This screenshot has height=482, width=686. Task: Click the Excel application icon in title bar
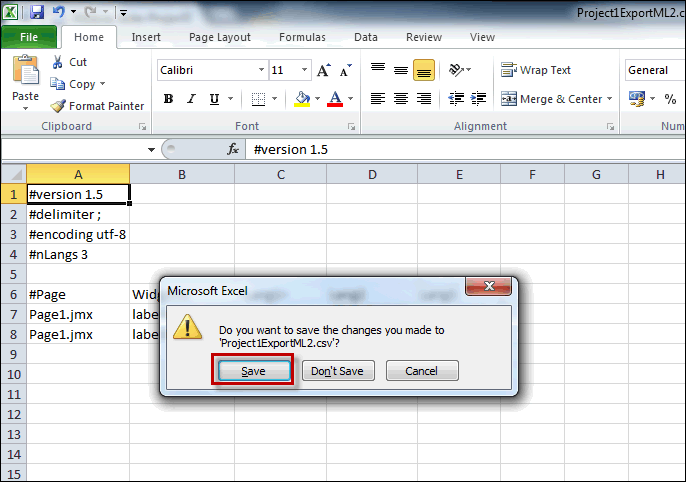tap(10, 12)
